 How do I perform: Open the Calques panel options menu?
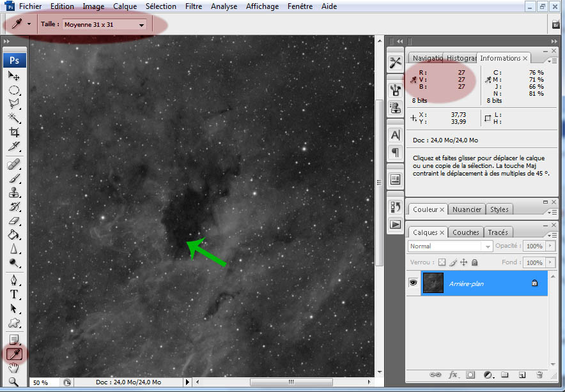click(x=552, y=235)
